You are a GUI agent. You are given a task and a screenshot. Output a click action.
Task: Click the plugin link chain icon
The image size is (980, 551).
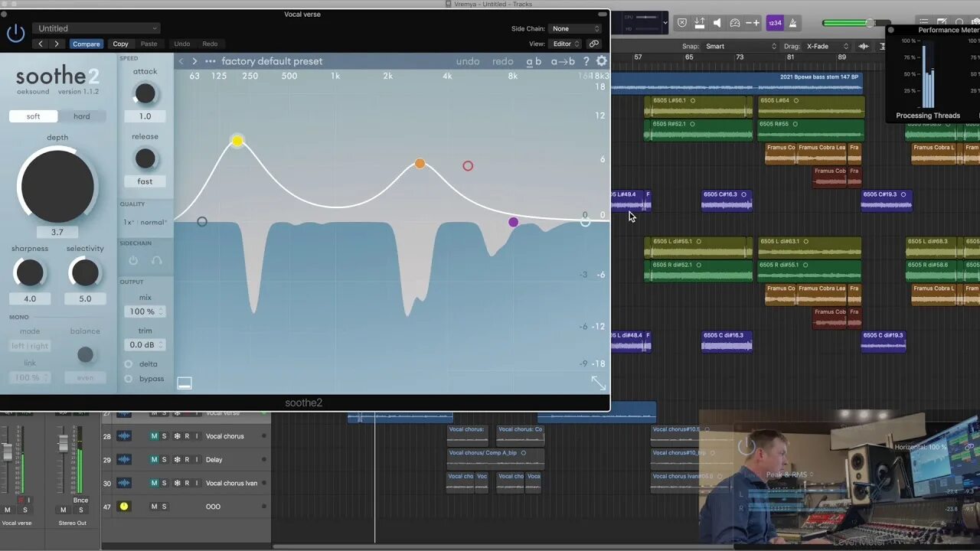tap(594, 44)
